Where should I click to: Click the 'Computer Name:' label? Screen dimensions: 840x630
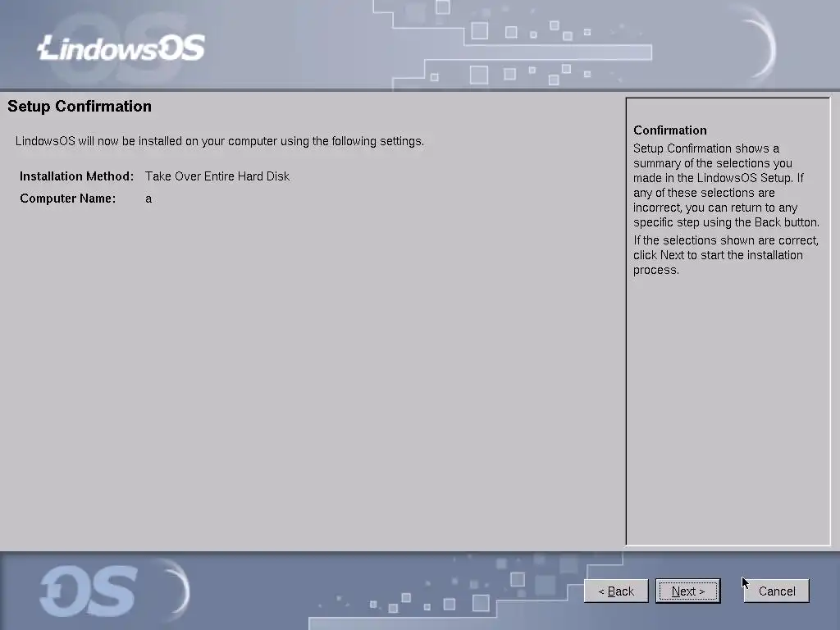[67, 199]
